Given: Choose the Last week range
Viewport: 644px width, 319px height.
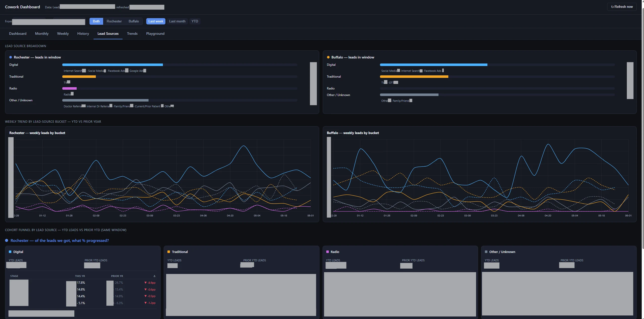Looking at the screenshot, I should click(156, 21).
